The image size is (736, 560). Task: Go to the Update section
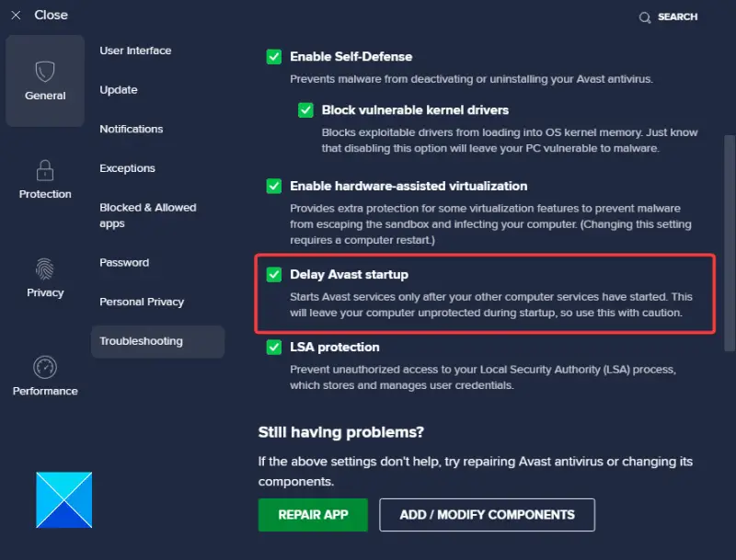[119, 90]
